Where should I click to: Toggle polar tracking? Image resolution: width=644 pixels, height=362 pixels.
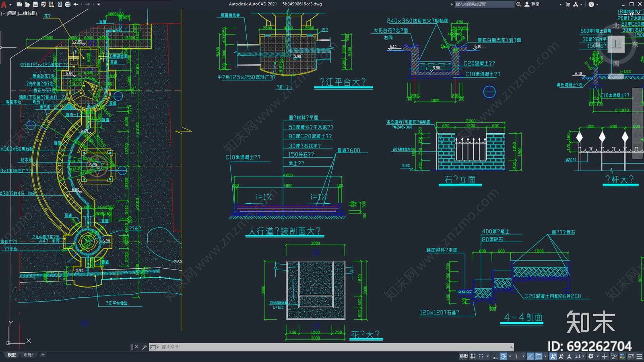click(503, 356)
